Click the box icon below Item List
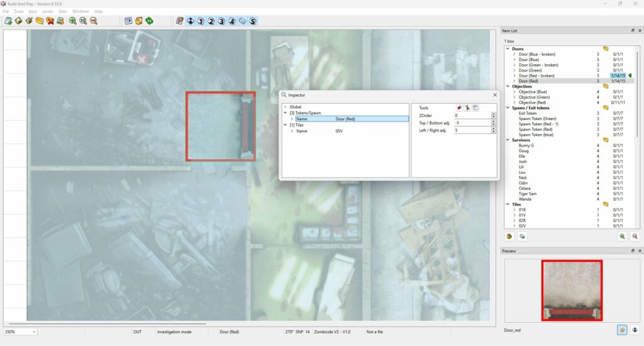Screen dimensions: 644x346 (x=509, y=237)
